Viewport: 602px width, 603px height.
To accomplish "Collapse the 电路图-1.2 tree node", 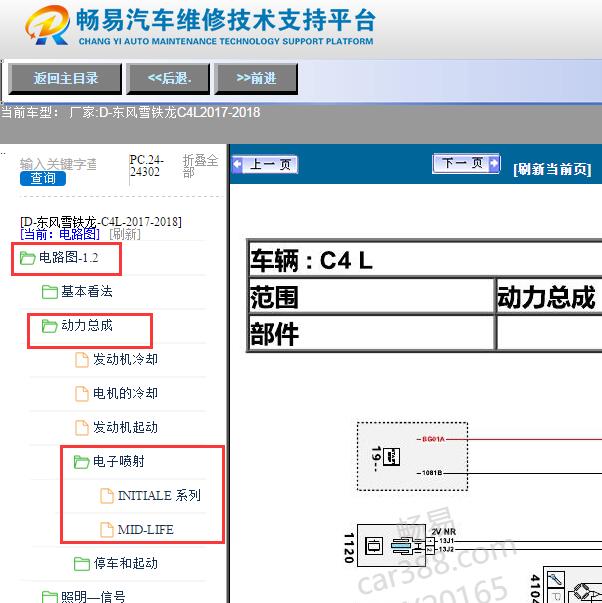I will tap(68, 257).
